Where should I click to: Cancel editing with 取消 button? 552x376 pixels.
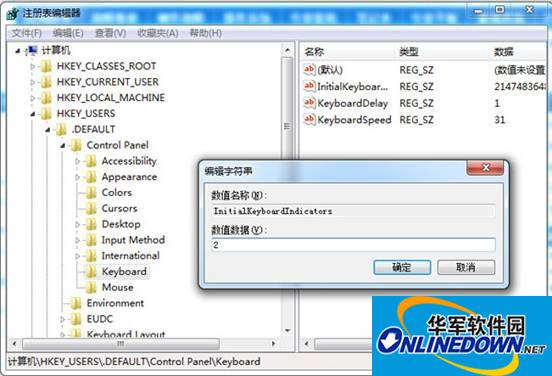point(466,268)
